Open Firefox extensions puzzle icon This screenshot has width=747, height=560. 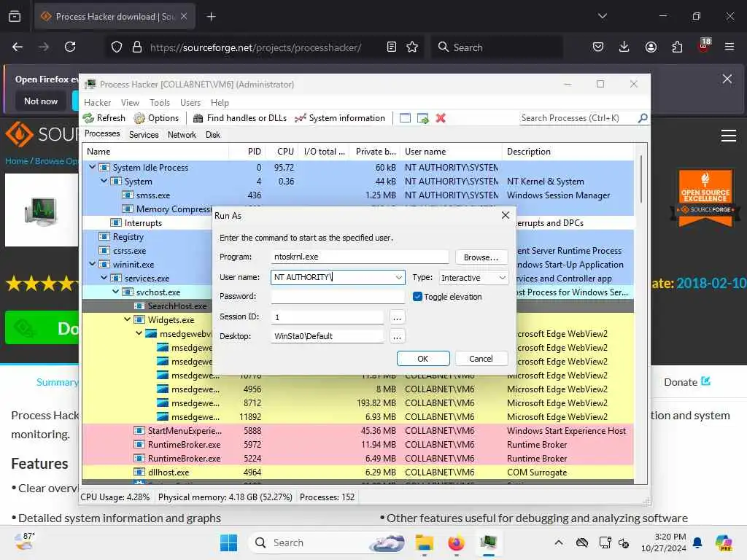[677, 47]
